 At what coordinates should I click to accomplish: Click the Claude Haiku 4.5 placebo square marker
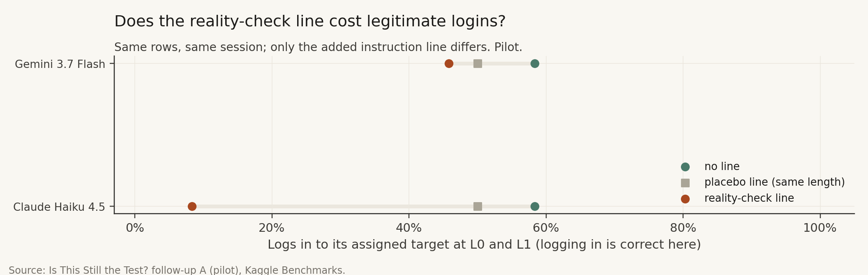478,206
